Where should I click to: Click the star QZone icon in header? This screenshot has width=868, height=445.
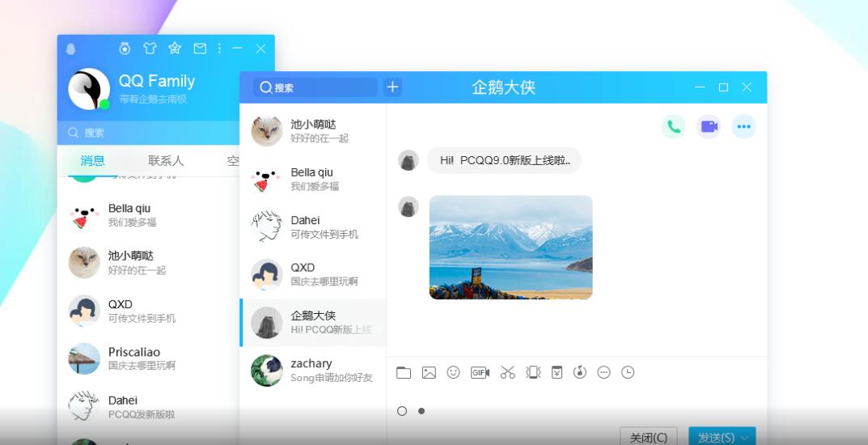coord(175,49)
